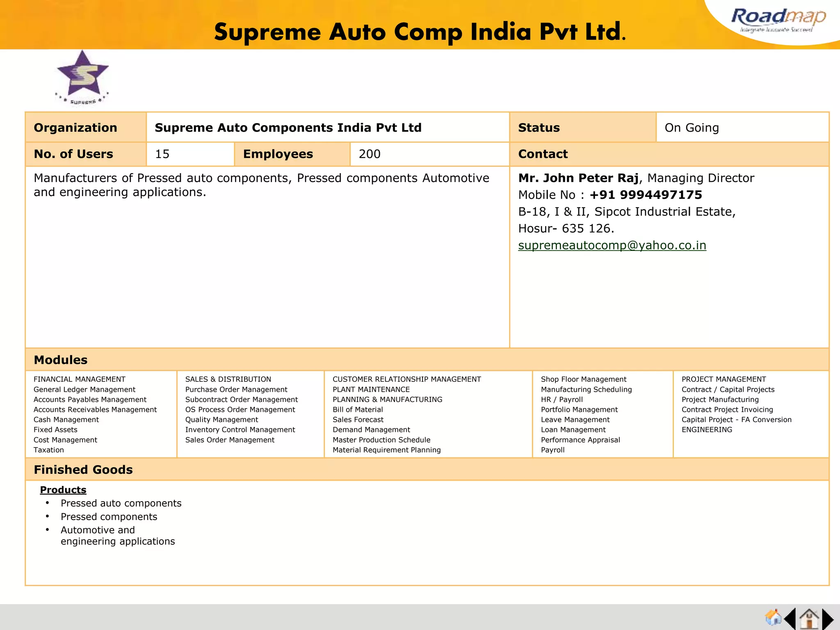Click Quality Management entry
Image resolution: width=840 pixels, height=630 pixels.
pyautogui.click(x=221, y=420)
